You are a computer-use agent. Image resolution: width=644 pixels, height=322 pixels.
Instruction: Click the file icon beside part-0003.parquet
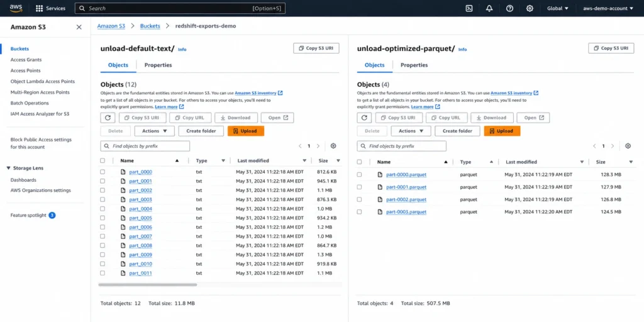coord(380,212)
